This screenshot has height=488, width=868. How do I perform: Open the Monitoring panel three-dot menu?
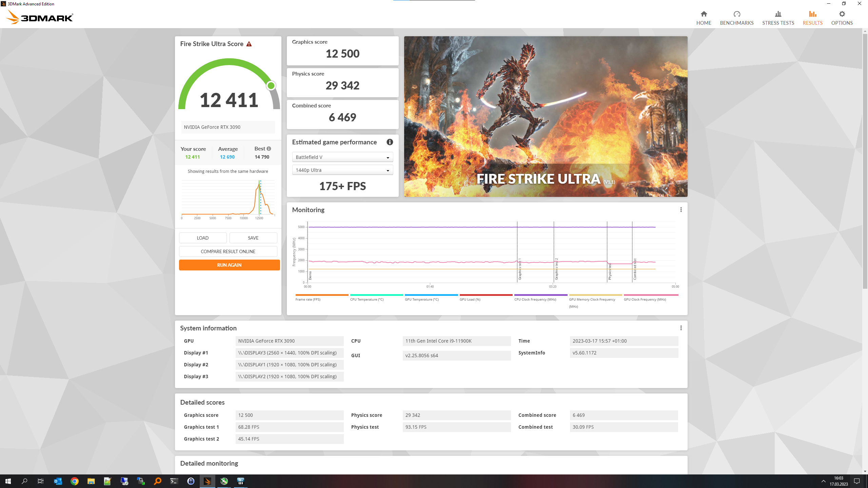pyautogui.click(x=681, y=210)
